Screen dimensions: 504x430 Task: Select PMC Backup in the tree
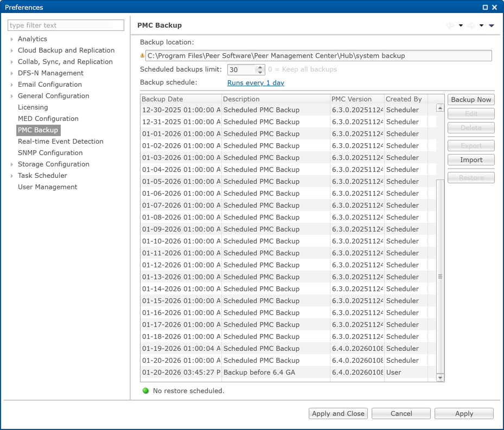point(38,130)
